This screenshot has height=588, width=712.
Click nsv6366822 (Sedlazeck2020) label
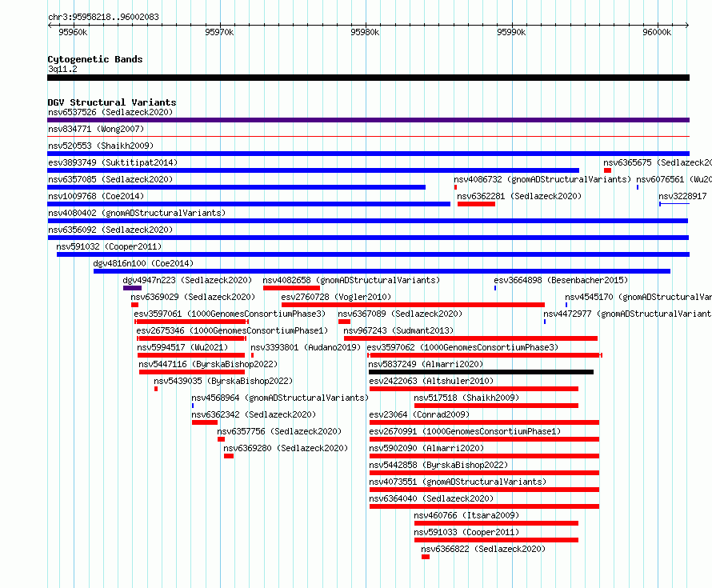pyautogui.click(x=483, y=549)
